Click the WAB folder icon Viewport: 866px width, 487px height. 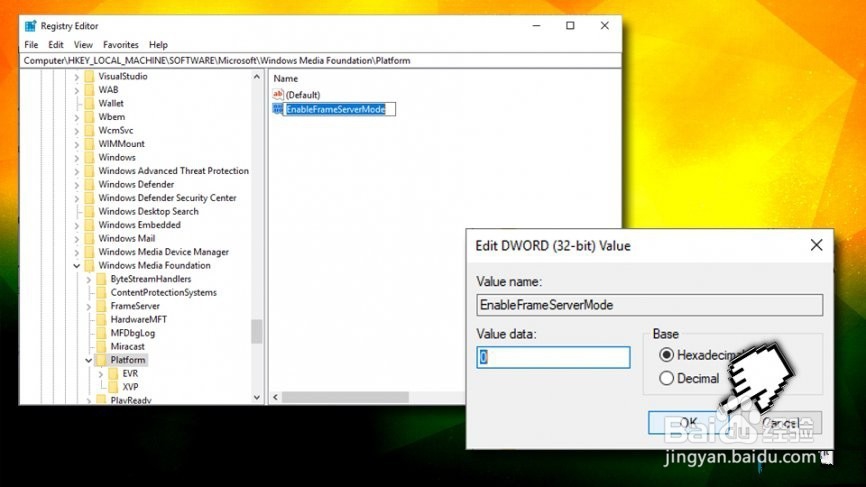point(89,89)
